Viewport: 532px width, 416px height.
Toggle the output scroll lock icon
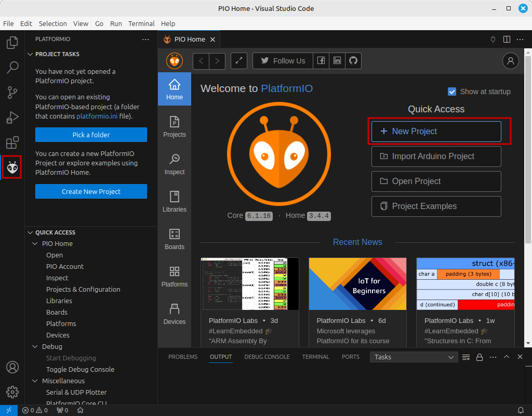480,357
